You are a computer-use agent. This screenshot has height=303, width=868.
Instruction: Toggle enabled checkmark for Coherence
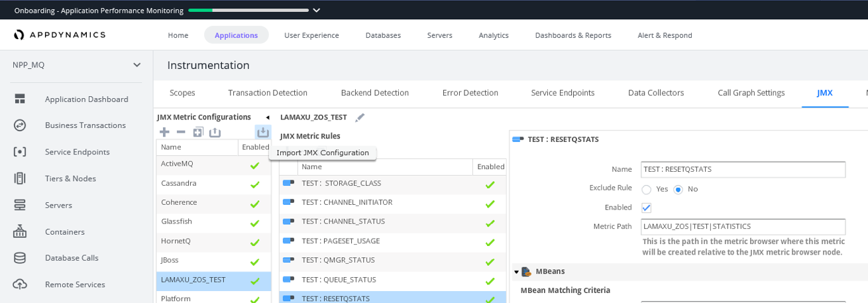[x=254, y=204]
